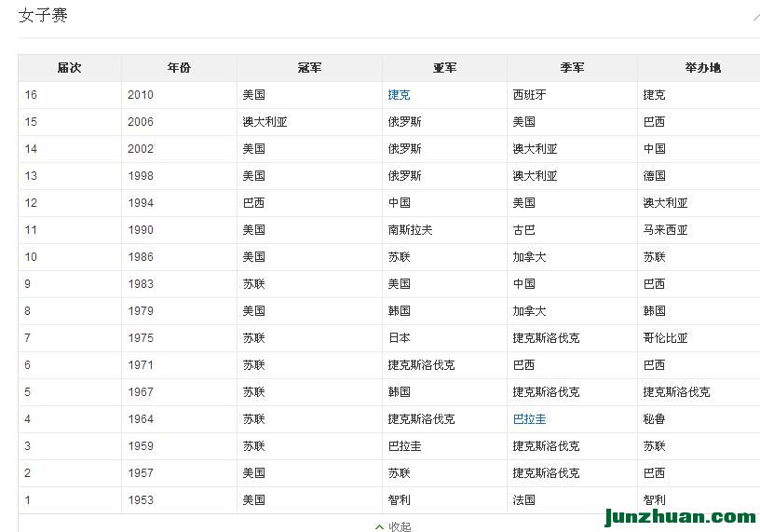Select the year cell 1971
This screenshot has height=532, width=760.
(141, 365)
